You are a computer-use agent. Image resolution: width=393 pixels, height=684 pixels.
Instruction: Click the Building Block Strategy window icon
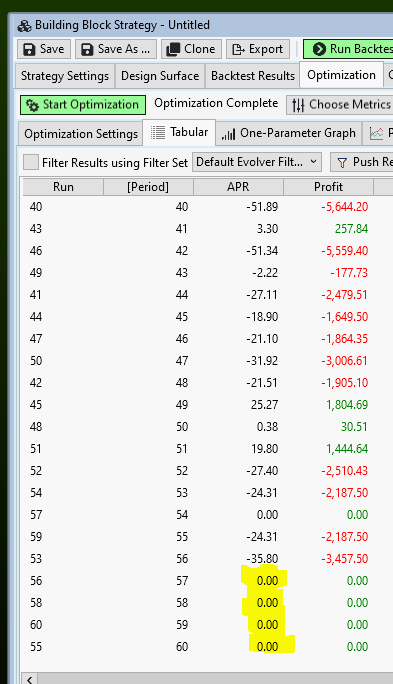24,25
